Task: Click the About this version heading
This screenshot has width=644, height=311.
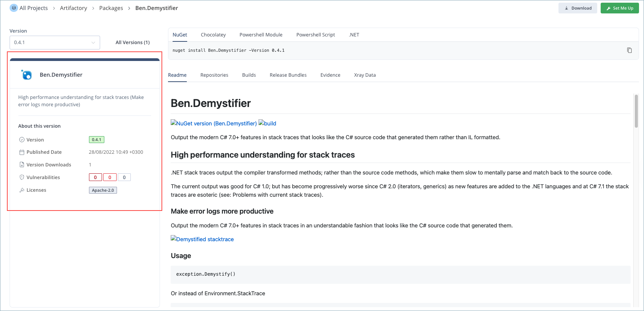Action: click(x=40, y=126)
